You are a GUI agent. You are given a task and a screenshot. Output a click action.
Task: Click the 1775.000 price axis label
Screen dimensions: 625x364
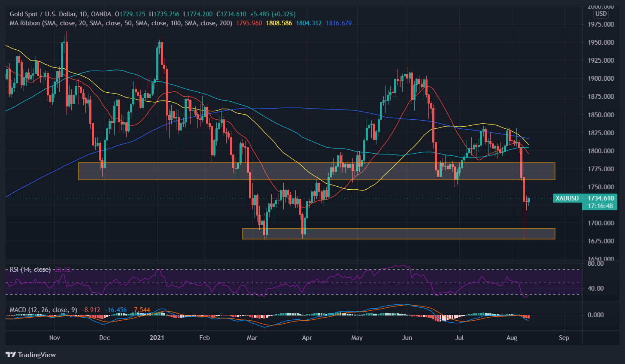click(x=600, y=169)
